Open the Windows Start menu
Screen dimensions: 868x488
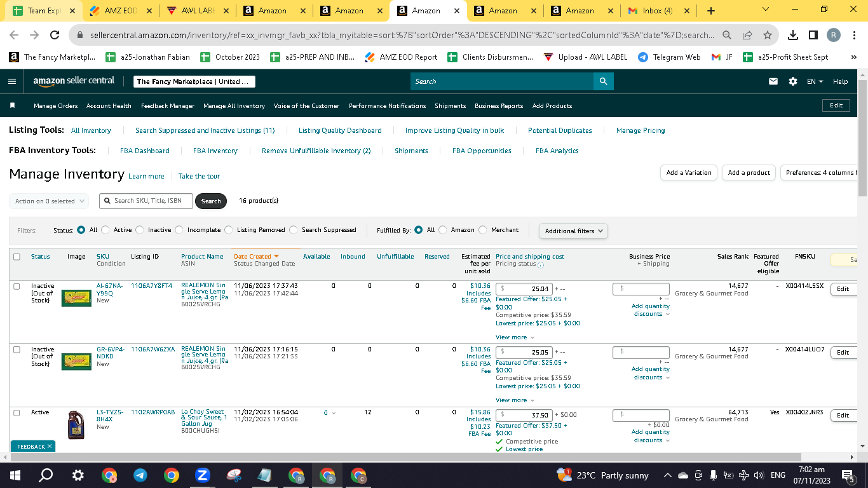(x=15, y=475)
